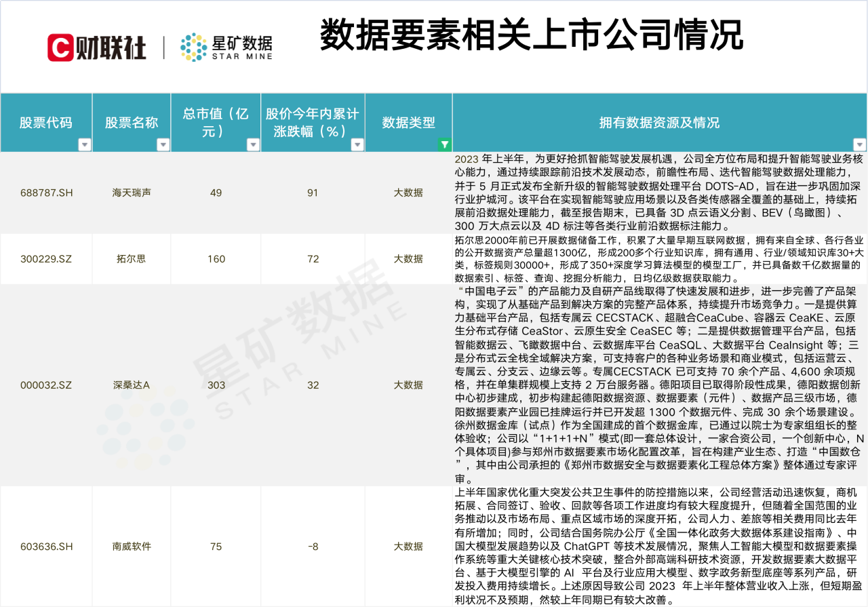Click the 财联社 red logo icon
The height and width of the screenshot is (607, 868).
(x=60, y=47)
